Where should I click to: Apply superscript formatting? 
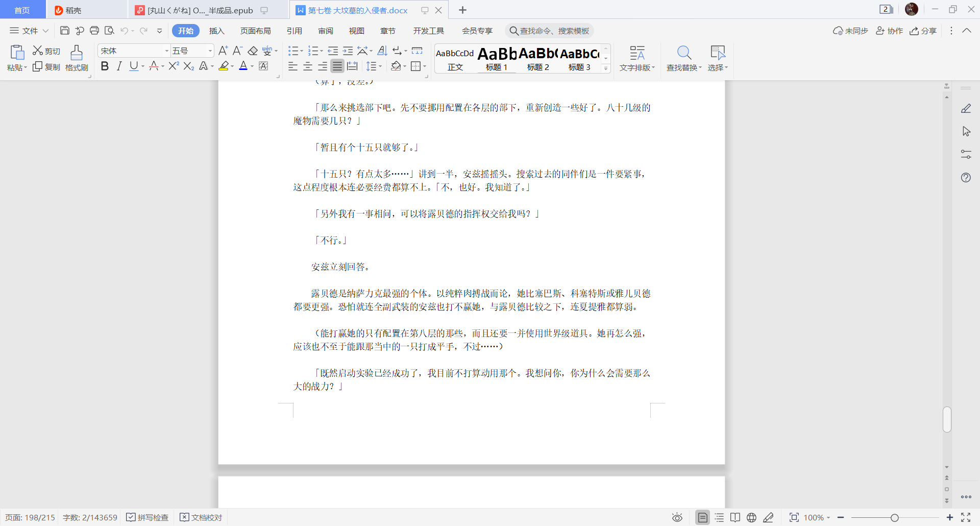[x=174, y=66]
